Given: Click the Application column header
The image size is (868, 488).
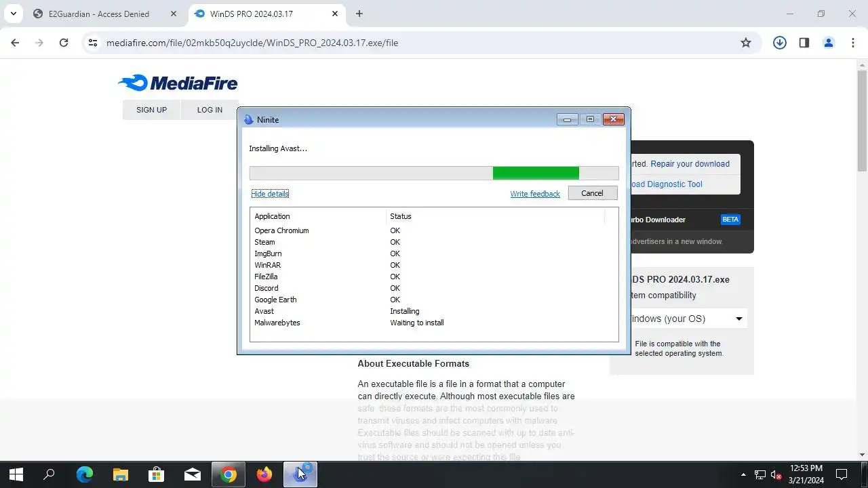Looking at the screenshot, I should point(318,216).
